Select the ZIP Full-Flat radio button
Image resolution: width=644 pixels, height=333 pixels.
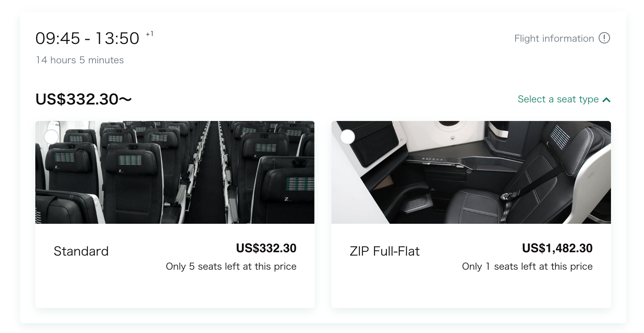pos(347,137)
